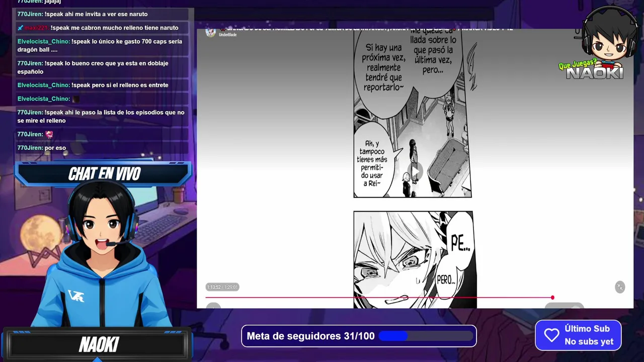Click the play button overlay on the video
The height and width of the screenshot is (362, 644).
point(416,171)
